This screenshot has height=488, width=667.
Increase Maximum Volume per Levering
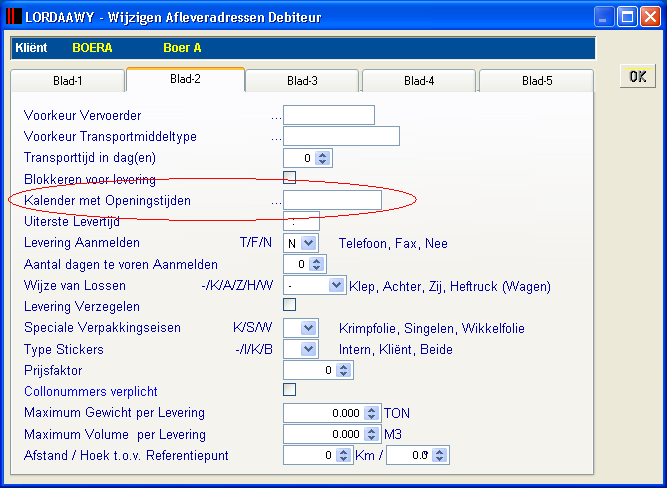pos(371,431)
